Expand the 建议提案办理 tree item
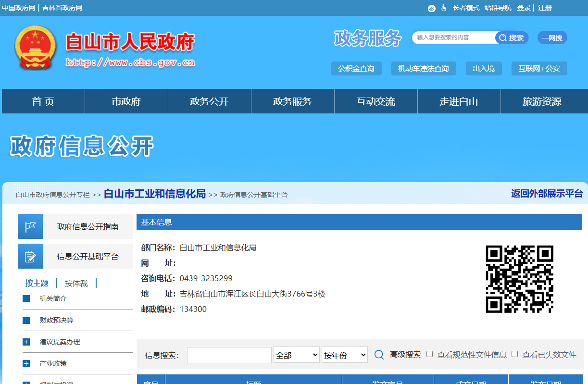This screenshot has width=588, height=384. click(x=25, y=342)
